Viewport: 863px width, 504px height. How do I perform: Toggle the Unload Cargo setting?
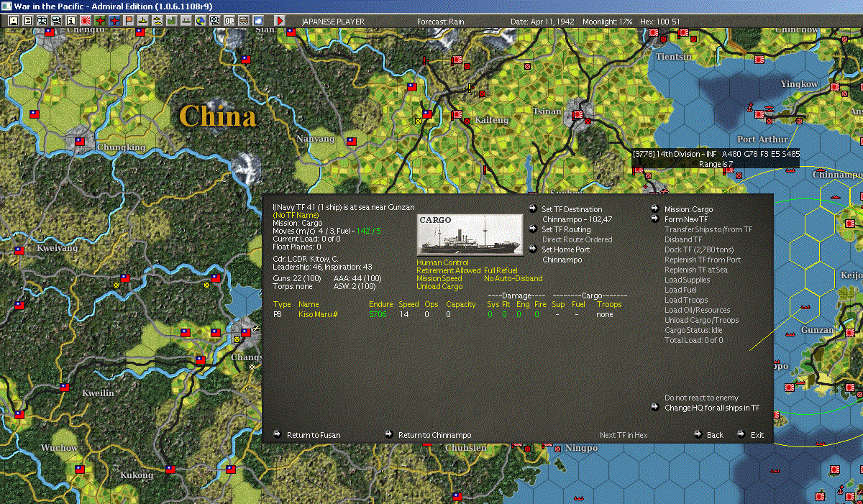(x=438, y=287)
